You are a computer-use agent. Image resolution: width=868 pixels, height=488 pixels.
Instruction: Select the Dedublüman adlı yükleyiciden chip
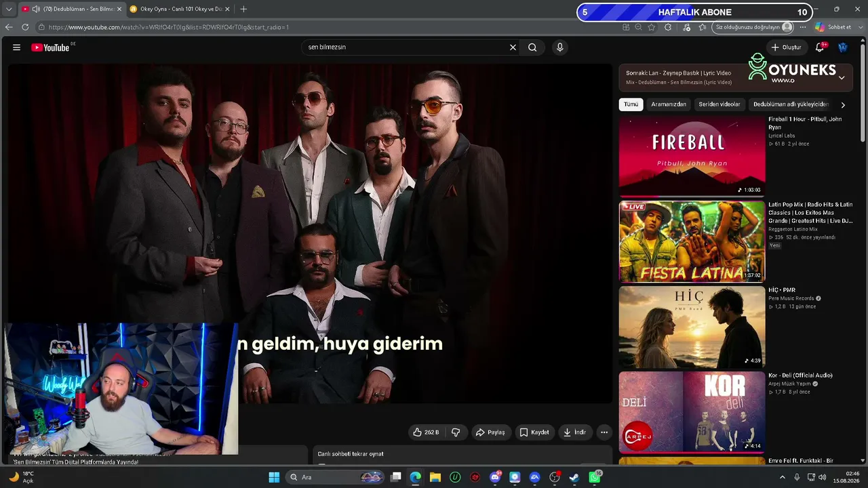point(791,104)
